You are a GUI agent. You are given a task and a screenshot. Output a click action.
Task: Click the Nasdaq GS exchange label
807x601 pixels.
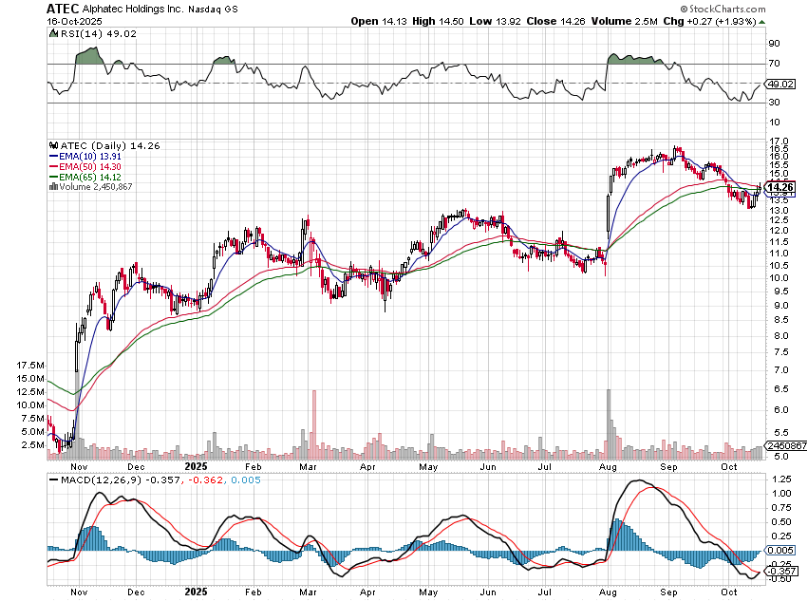pyautogui.click(x=213, y=9)
